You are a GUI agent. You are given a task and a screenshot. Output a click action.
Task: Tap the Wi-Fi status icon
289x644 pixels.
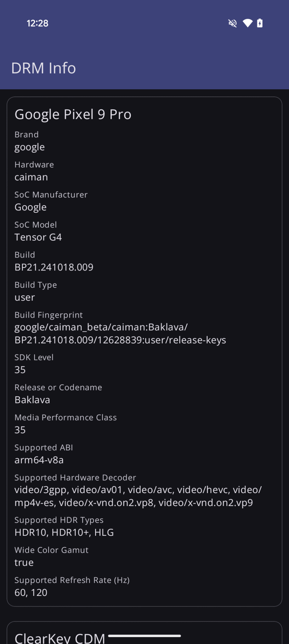pyautogui.click(x=247, y=23)
